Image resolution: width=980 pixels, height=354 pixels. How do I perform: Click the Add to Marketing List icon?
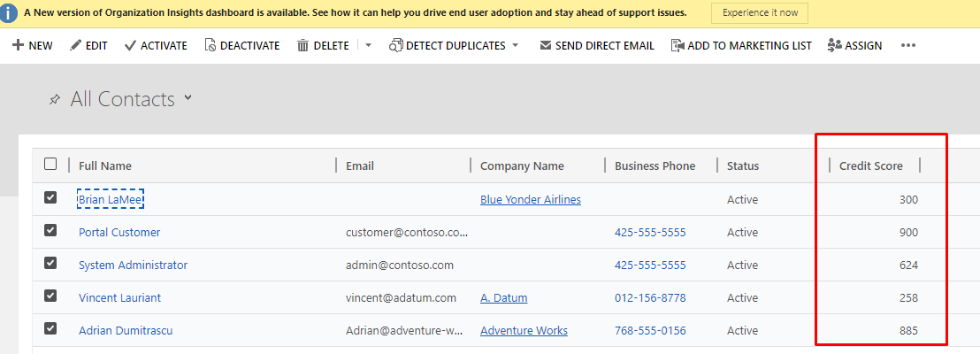click(x=677, y=45)
